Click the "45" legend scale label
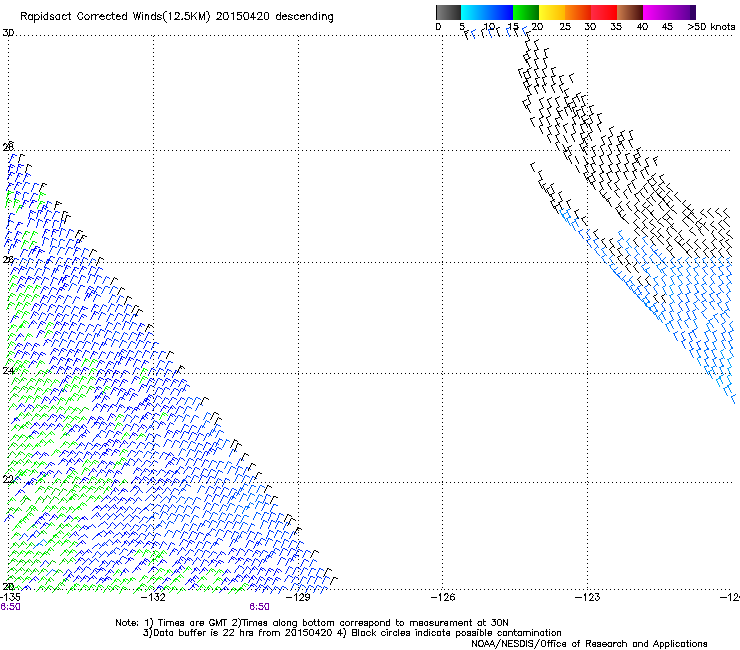Screen dimensions: 740x650 [667, 27]
